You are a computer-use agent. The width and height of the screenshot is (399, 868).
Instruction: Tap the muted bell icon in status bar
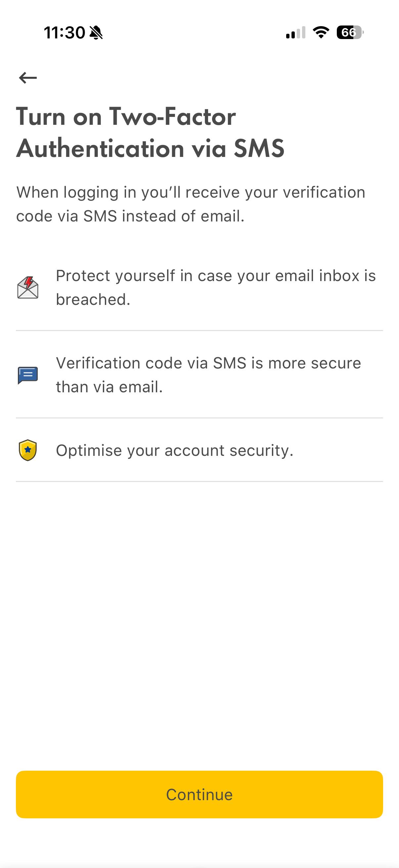[x=96, y=33]
